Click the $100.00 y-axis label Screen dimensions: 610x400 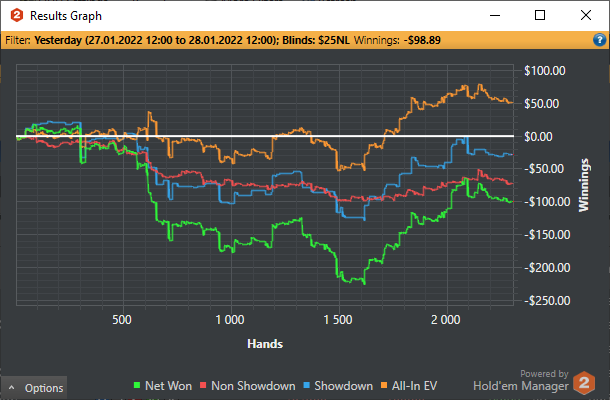[x=545, y=71]
